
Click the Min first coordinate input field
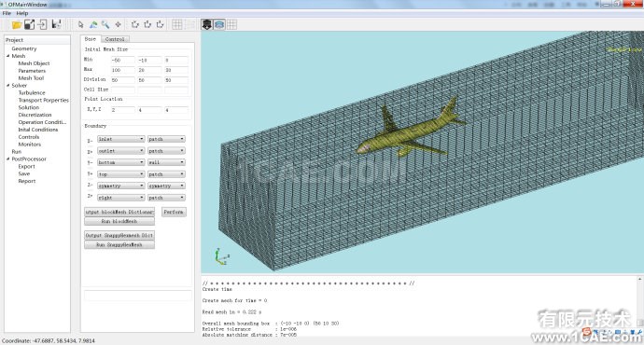[x=122, y=60]
